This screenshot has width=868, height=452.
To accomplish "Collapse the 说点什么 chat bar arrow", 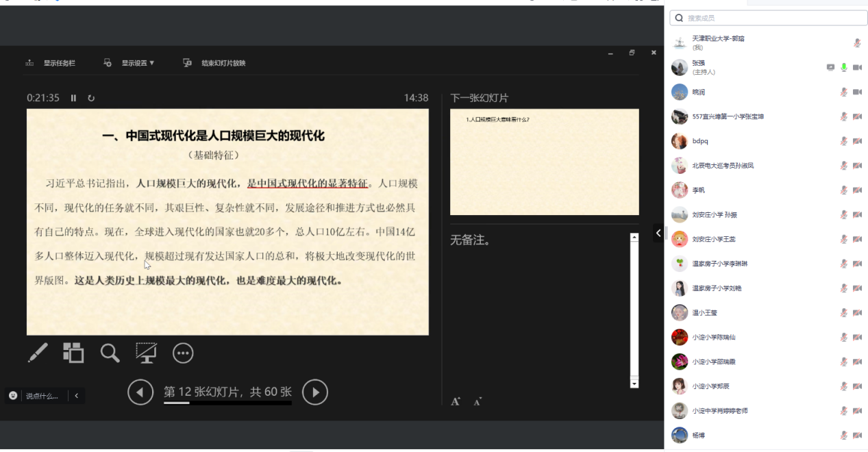I will click(77, 396).
